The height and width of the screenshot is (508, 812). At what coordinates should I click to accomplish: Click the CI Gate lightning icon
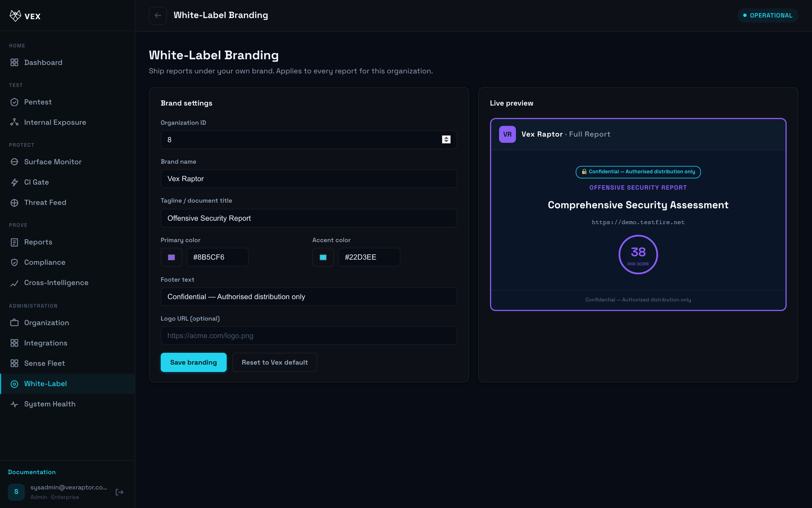pos(14,182)
